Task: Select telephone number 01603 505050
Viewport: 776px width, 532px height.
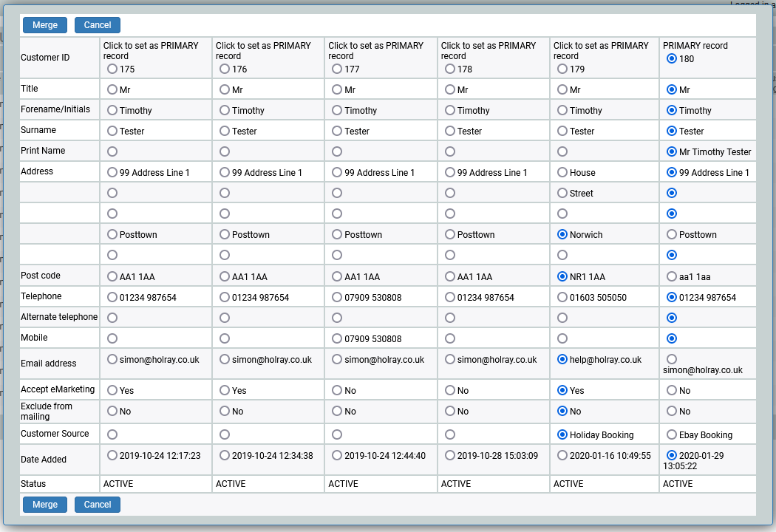Action: click(562, 297)
